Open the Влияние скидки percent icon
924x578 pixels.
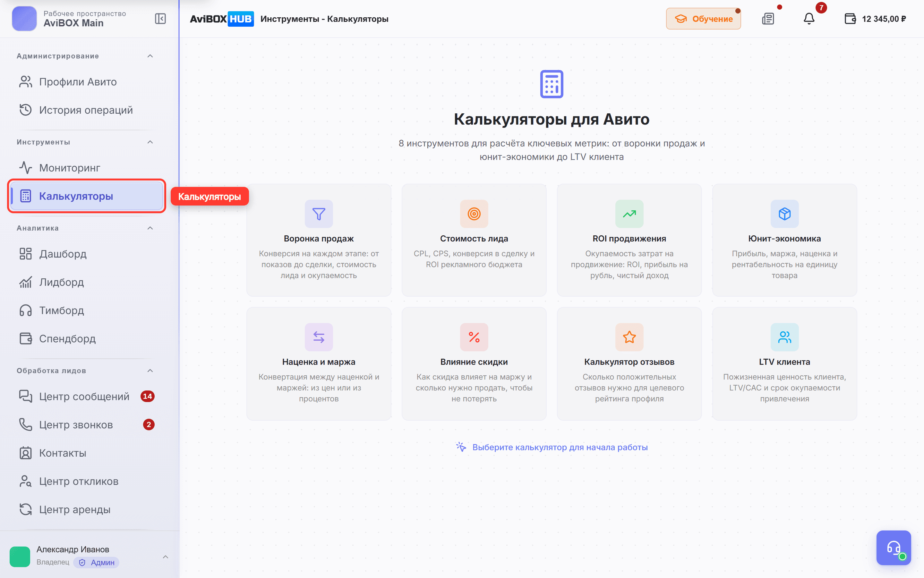coord(474,337)
